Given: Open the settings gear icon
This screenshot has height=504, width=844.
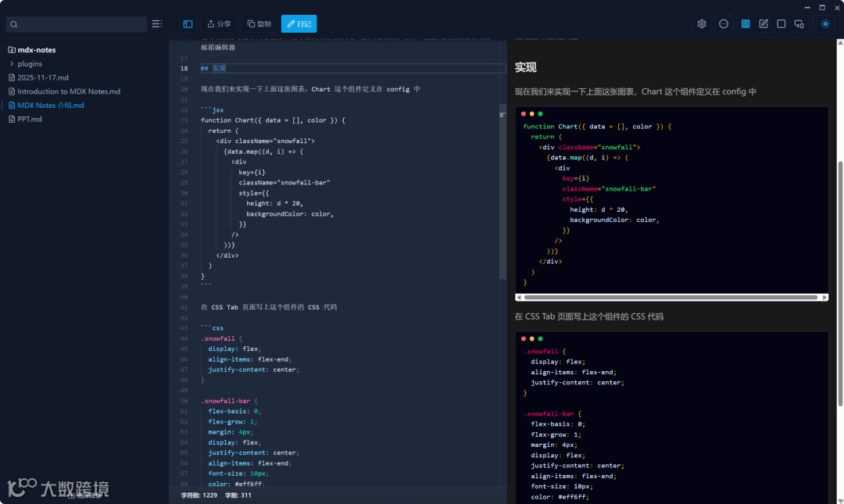Looking at the screenshot, I should [x=701, y=23].
